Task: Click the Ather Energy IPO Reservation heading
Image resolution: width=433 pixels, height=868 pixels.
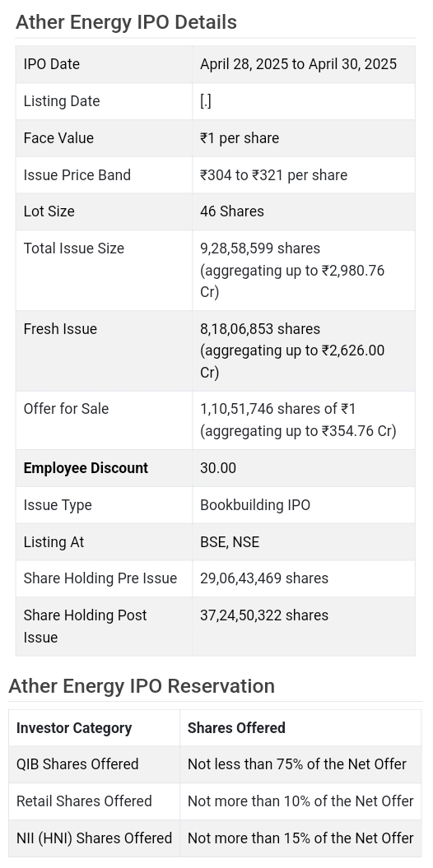Action: click(142, 686)
